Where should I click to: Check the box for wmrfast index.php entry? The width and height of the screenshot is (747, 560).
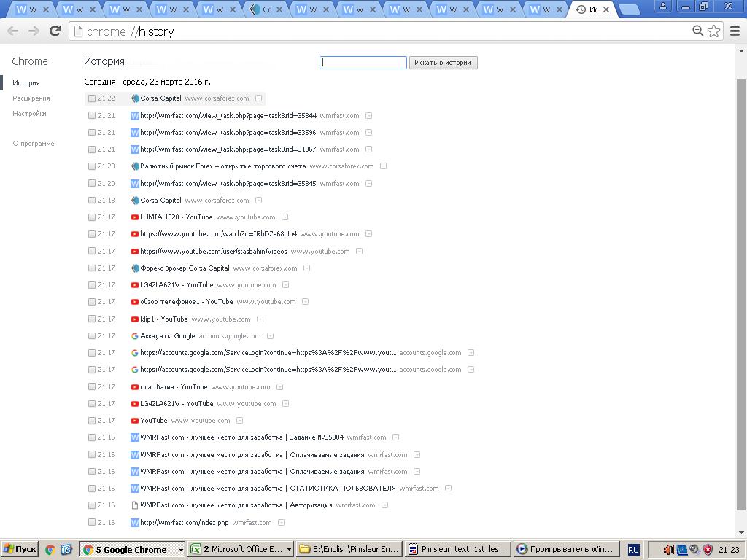[x=92, y=522]
